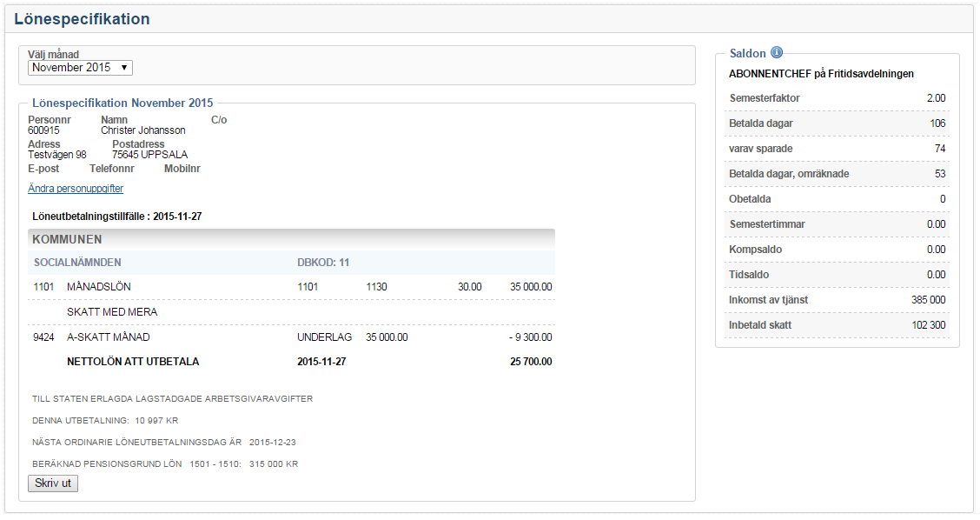Click the address Testvägen 98
This screenshot has width=980, height=520.
point(56,155)
